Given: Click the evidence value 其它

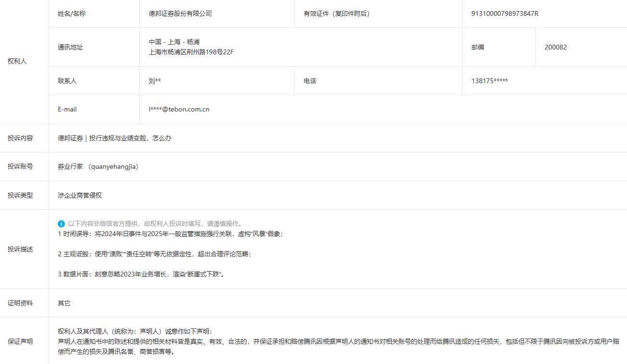Looking at the screenshot, I should (x=64, y=303).
